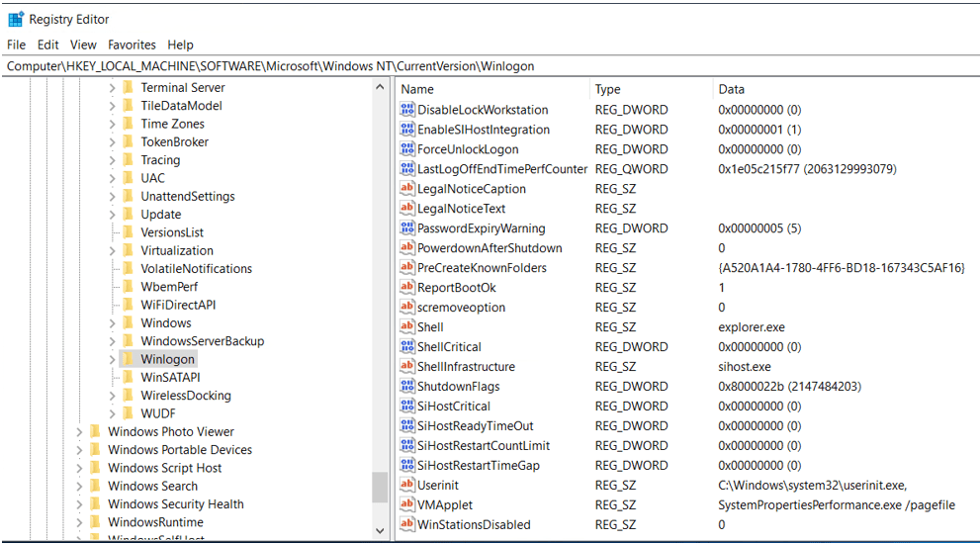Click the string value icon beside Userinit
The width and height of the screenshot is (980, 544).
click(x=406, y=486)
